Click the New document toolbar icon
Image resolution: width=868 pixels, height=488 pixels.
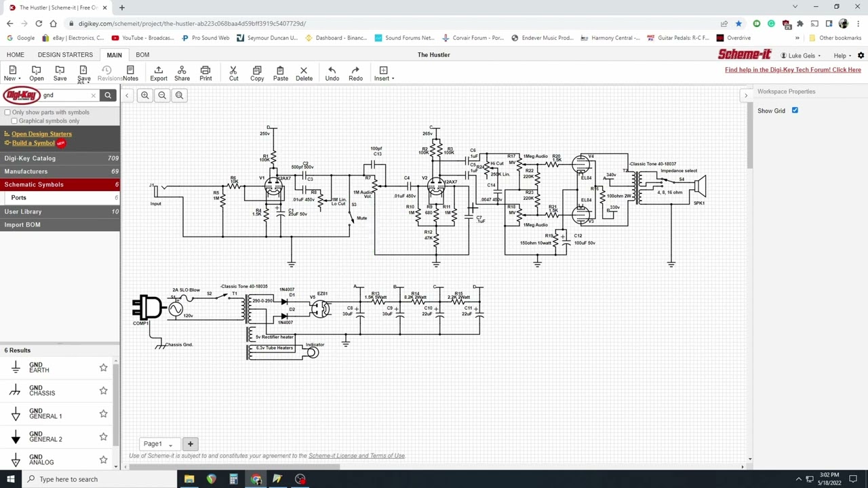tap(12, 73)
